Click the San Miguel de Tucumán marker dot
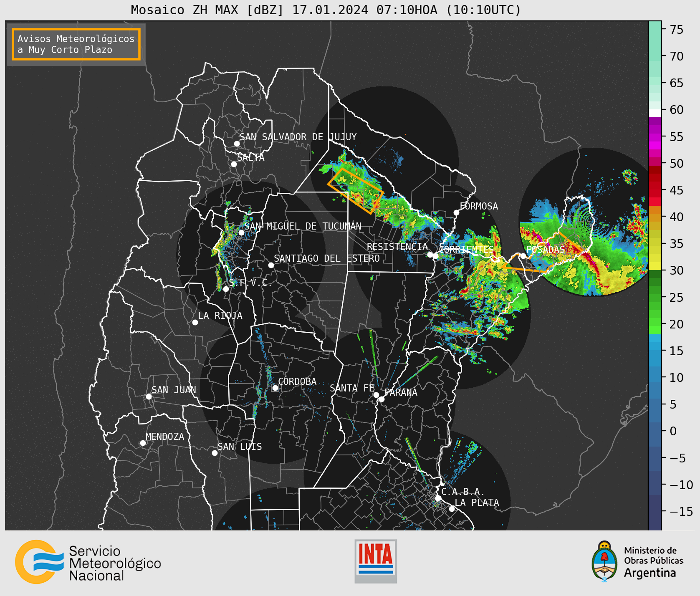700x596 pixels. click(241, 232)
